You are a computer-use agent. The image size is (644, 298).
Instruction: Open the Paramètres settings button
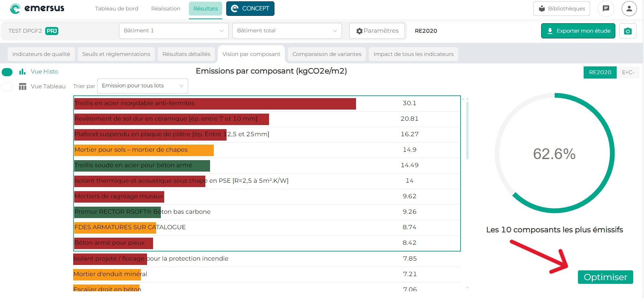[377, 31]
